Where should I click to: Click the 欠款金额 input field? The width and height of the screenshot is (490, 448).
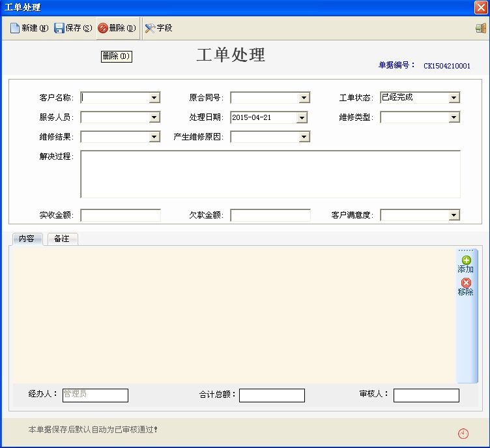click(270, 215)
